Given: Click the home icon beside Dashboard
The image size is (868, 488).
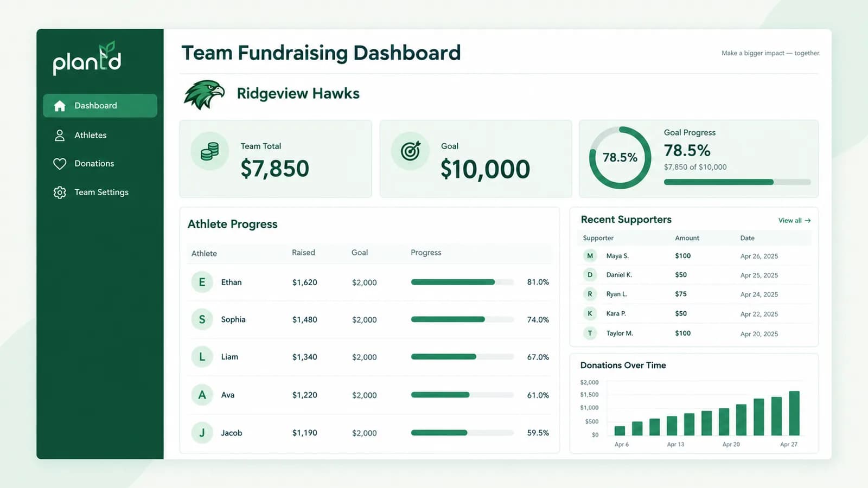Looking at the screenshot, I should pyautogui.click(x=60, y=106).
